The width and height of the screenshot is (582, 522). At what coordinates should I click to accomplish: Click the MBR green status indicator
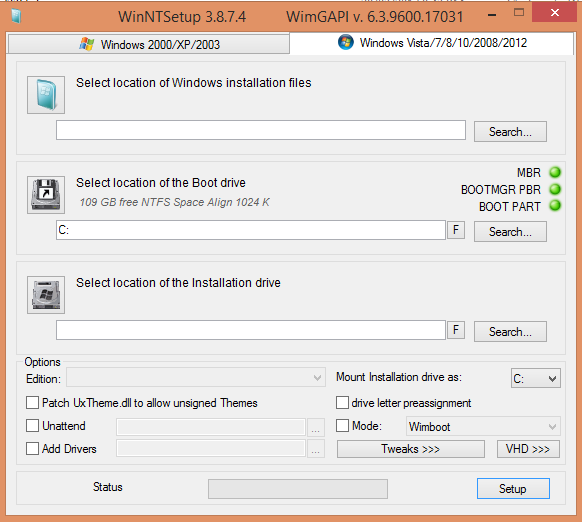coord(555,173)
